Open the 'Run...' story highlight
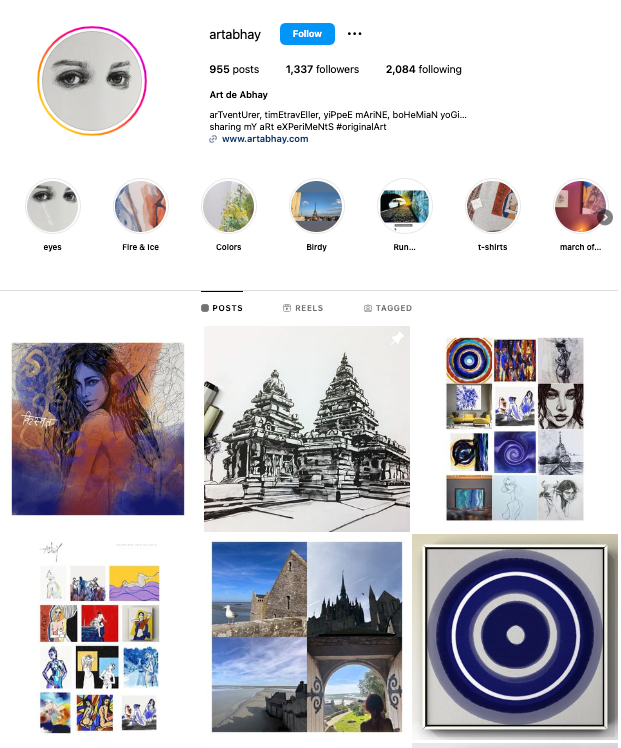621x748 pixels. [404, 206]
